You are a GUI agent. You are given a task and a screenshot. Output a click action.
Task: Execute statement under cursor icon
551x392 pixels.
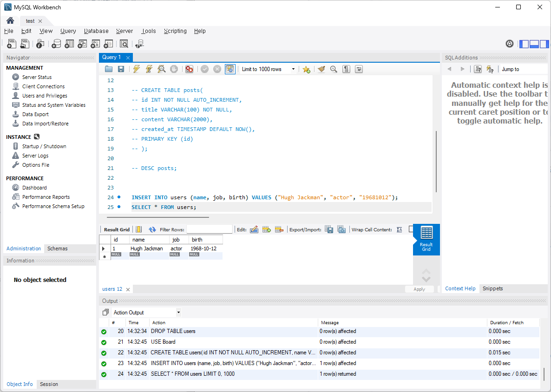[x=149, y=69]
